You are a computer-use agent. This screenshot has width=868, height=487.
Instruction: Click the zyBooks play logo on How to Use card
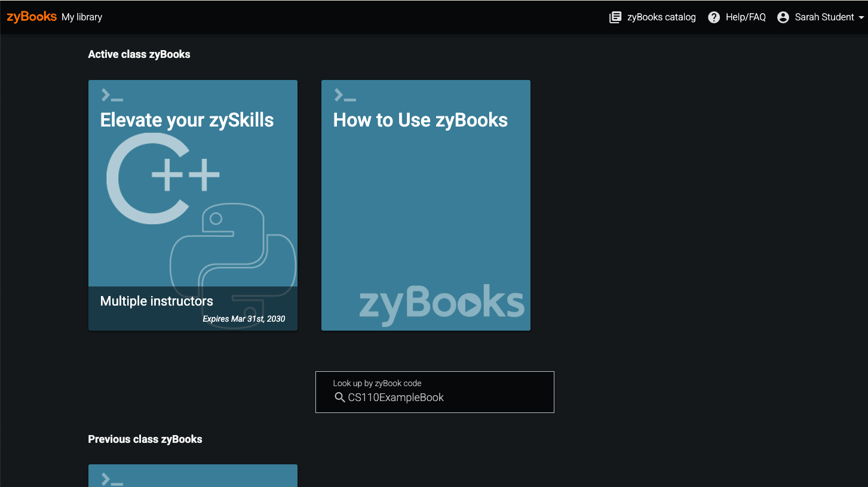(441, 304)
